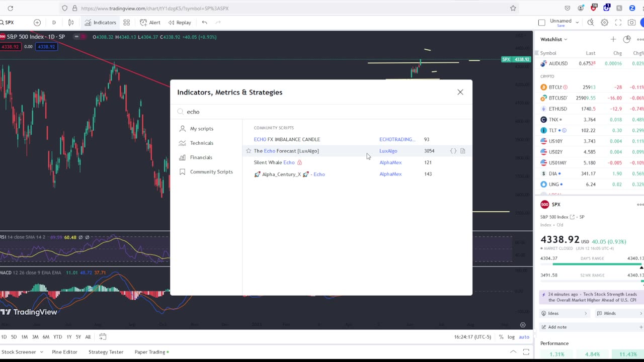Close the Indicators, Metrics & Strategies dialog

(460, 92)
